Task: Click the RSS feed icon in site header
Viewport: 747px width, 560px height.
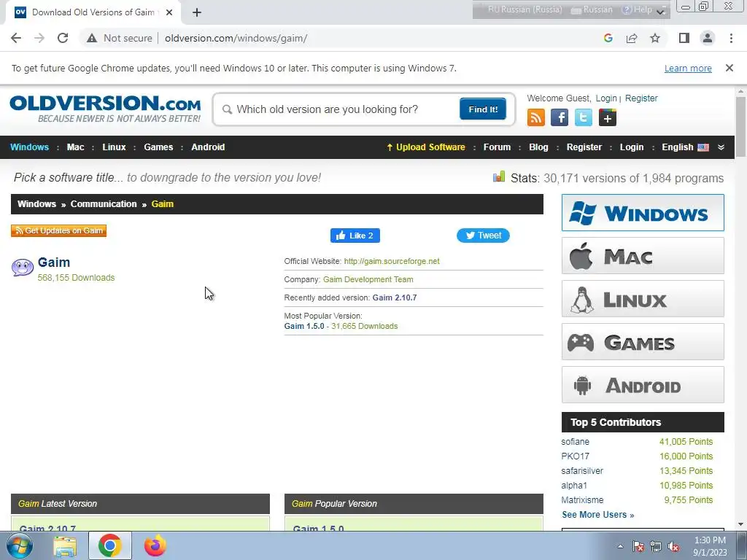Action: [x=536, y=117]
